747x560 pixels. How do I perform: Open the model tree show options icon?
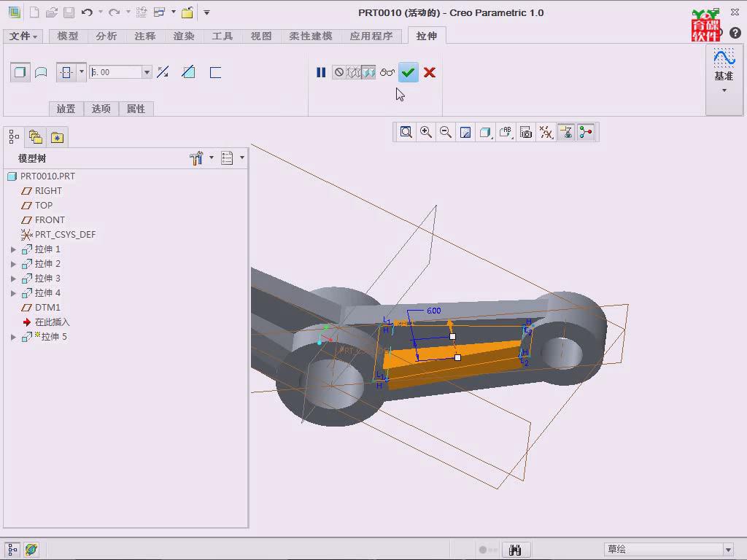coord(228,158)
